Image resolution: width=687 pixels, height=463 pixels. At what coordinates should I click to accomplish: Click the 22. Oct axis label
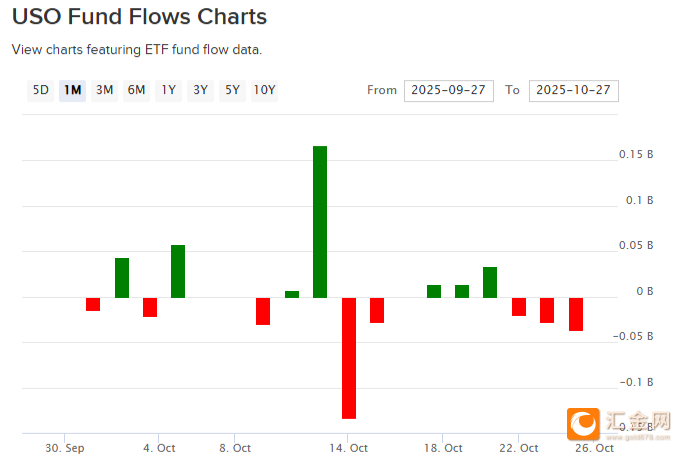point(519,448)
